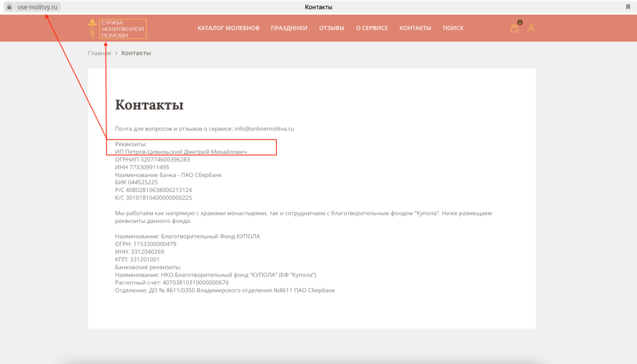Click the КПП: 331201001 line

[137, 260]
